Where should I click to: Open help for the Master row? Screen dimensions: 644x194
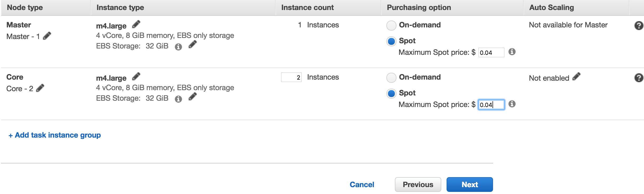coord(638,26)
